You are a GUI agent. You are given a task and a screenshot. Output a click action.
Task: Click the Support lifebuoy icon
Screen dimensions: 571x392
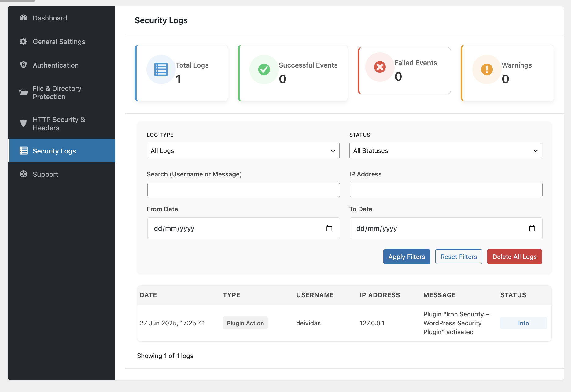[x=24, y=174]
